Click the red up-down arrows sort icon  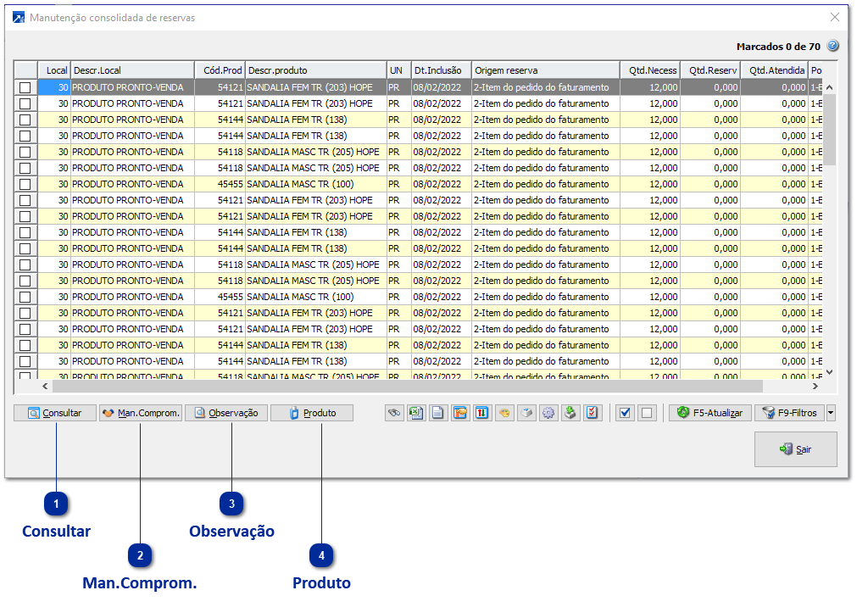tap(482, 413)
